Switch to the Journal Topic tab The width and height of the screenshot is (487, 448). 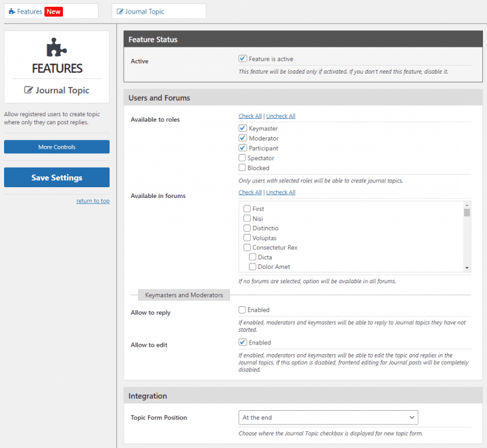pyautogui.click(x=159, y=11)
